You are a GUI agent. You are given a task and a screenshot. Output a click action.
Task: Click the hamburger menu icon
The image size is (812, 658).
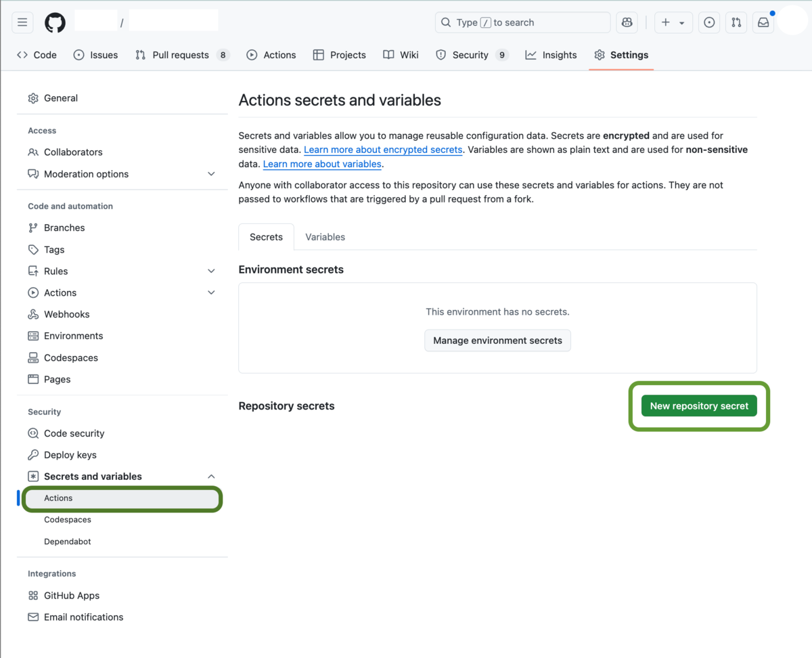click(x=22, y=22)
